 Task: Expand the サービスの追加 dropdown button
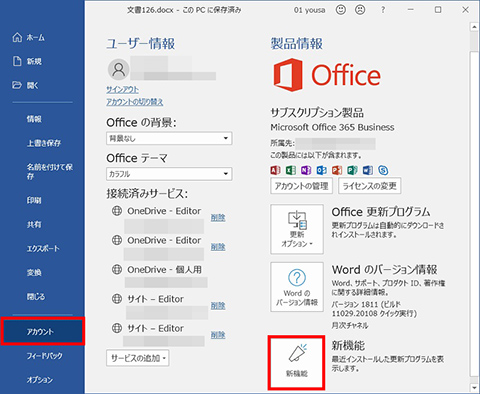138,358
